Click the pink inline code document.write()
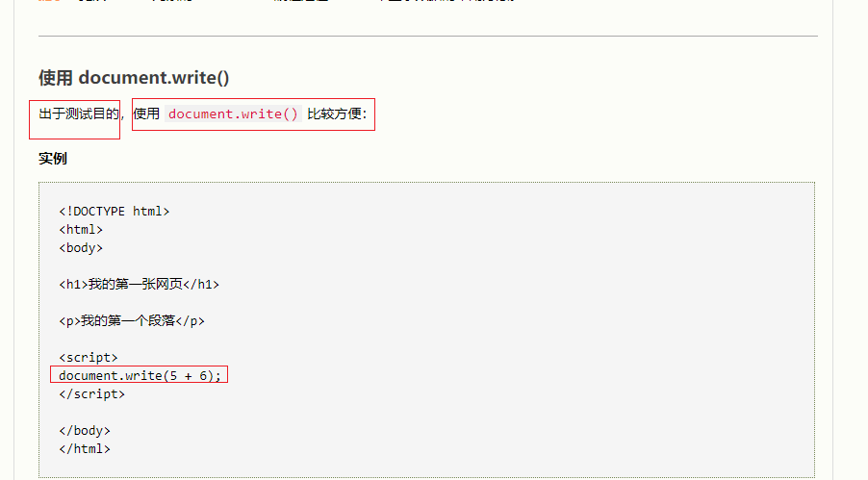868x480 pixels. (233, 114)
